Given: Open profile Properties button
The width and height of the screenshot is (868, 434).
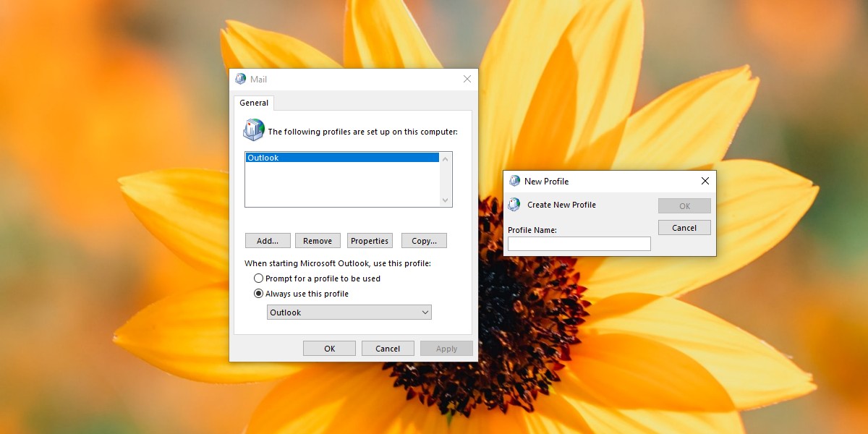Looking at the screenshot, I should tap(370, 241).
